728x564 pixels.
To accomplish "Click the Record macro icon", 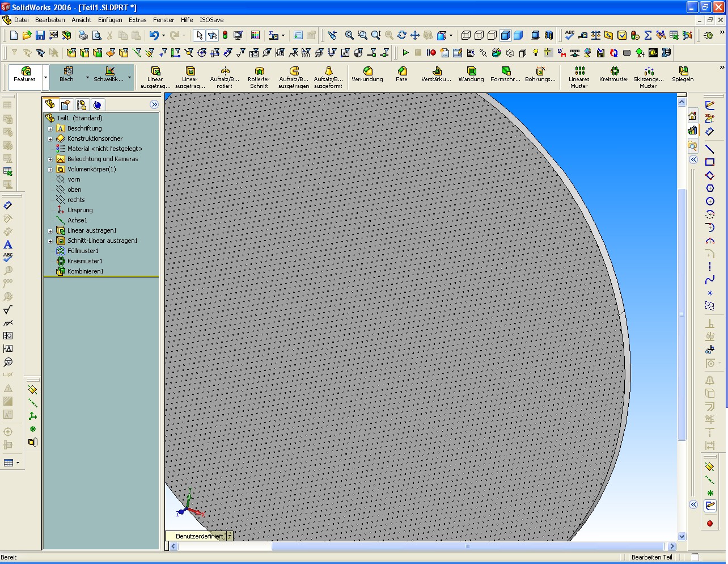I will [431, 53].
